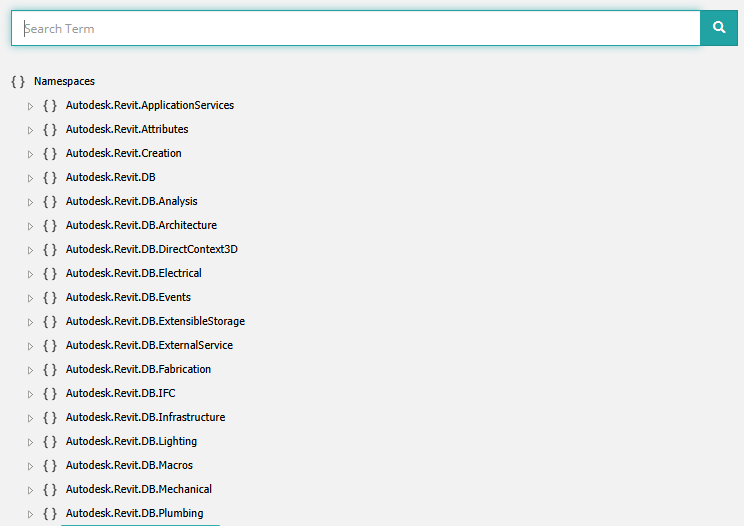The height and width of the screenshot is (526, 744).
Task: Click braces icon for Autodesk.Revit.DB
Action: [50, 177]
